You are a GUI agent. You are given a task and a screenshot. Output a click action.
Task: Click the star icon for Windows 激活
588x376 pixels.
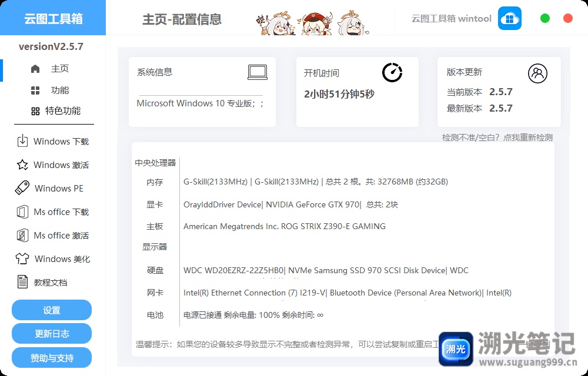(22, 164)
